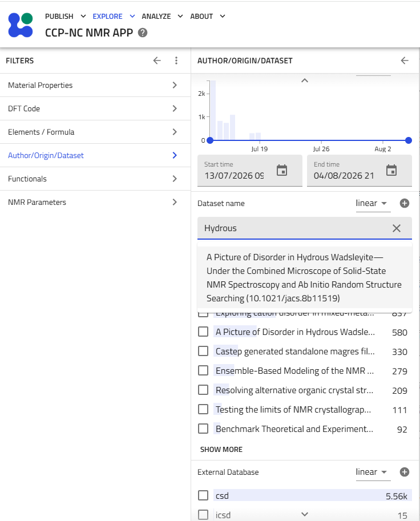Click the Jul 19 axis label
This screenshot has width=420, height=521.
(x=260, y=149)
